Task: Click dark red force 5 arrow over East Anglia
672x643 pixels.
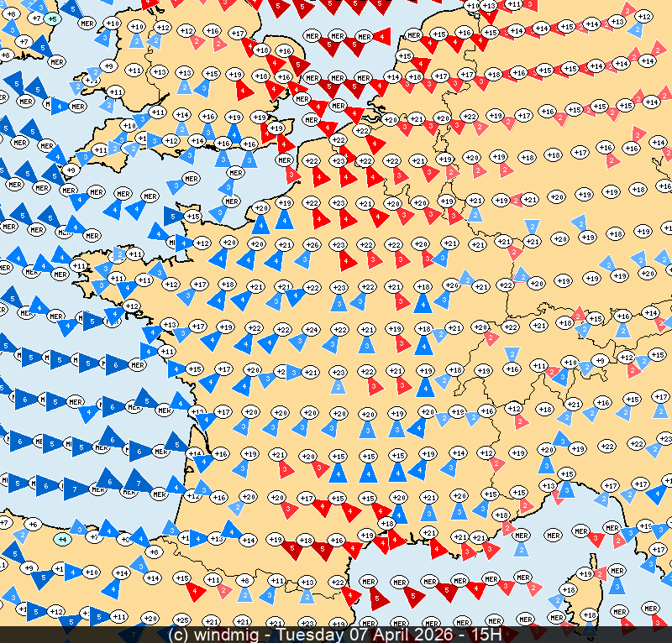Action: tap(299, 65)
